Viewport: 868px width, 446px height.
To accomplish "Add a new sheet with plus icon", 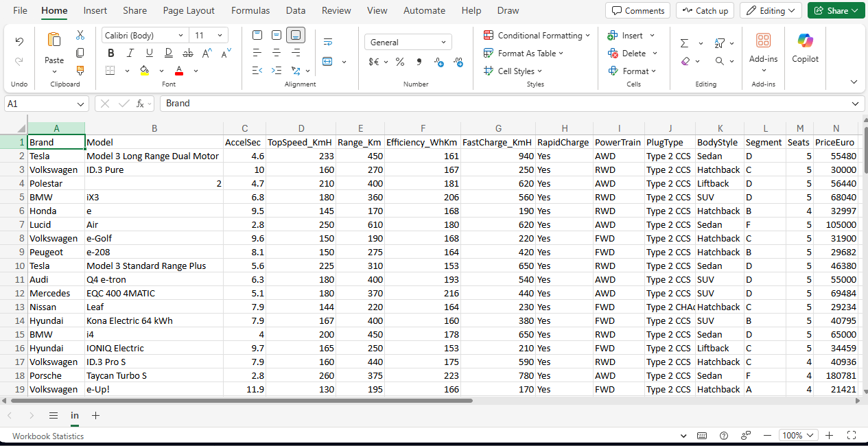I will click(95, 416).
